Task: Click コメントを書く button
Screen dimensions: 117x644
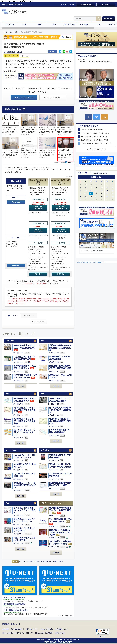Action: [x=38, y=322]
